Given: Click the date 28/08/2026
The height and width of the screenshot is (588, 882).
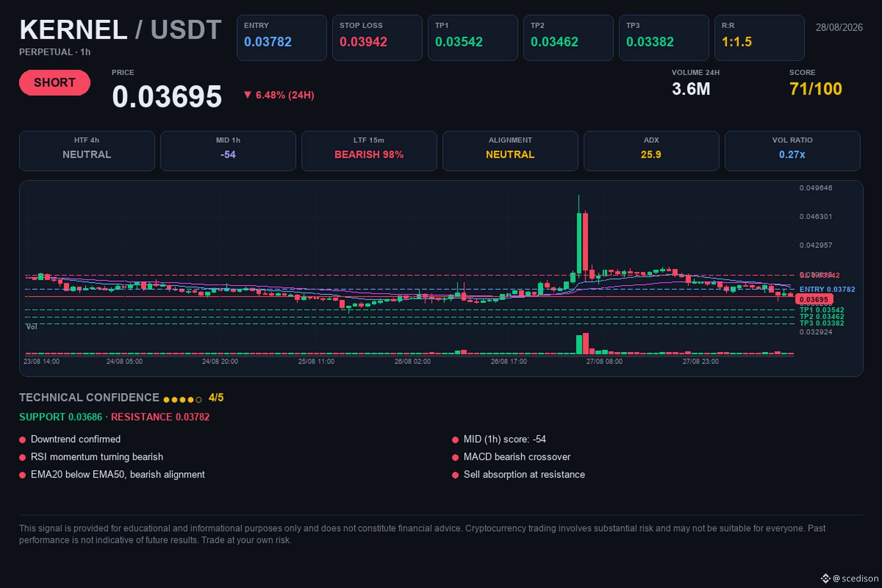Looking at the screenshot, I should point(839,27).
